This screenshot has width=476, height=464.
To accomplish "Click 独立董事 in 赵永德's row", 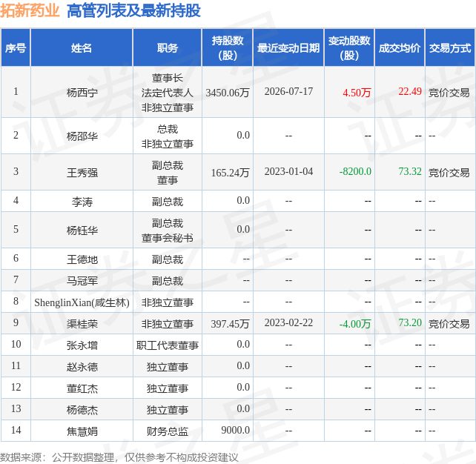I will [168, 367].
